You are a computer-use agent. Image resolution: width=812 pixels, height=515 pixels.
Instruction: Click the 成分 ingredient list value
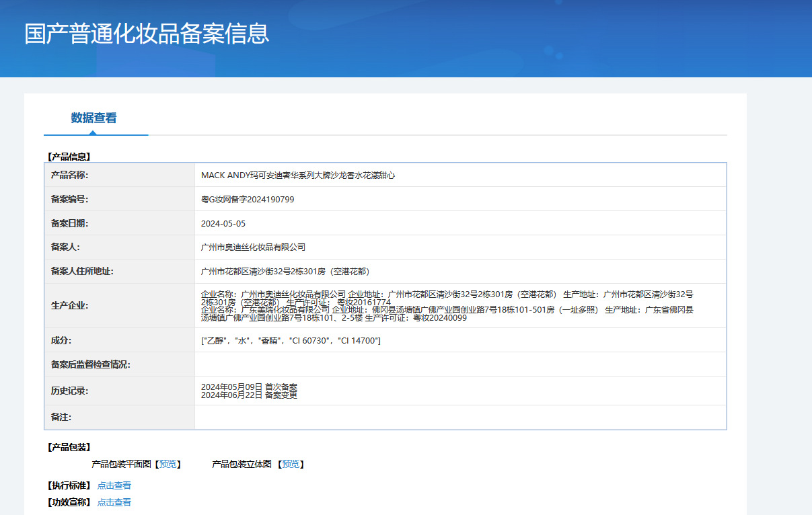291,341
